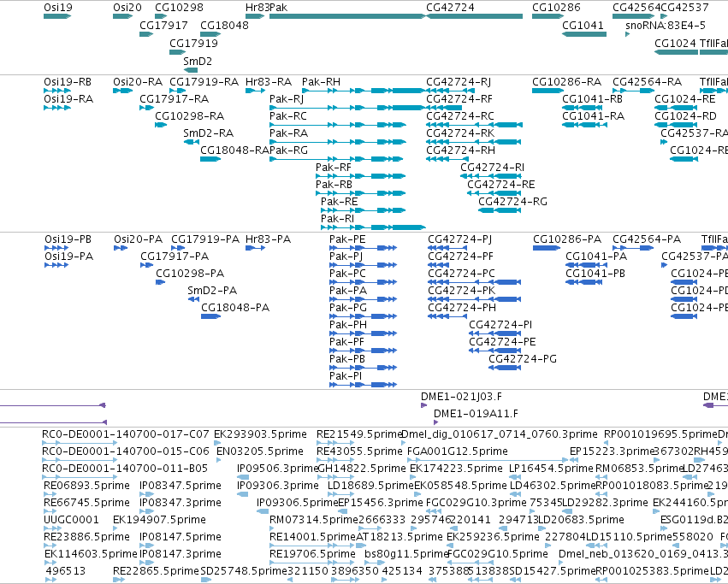This screenshot has width=728, height=584.
Task: Click protein Pak-PG label
Action: [348, 308]
